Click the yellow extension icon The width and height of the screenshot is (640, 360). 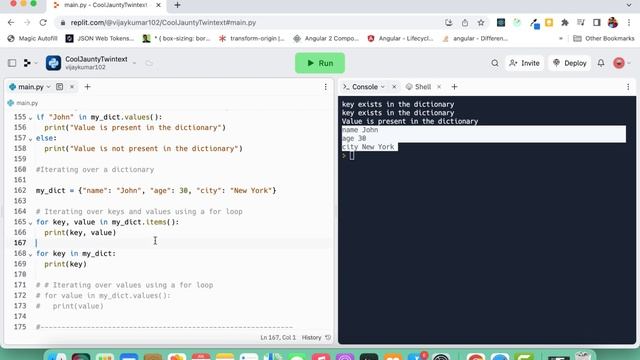[549, 22]
